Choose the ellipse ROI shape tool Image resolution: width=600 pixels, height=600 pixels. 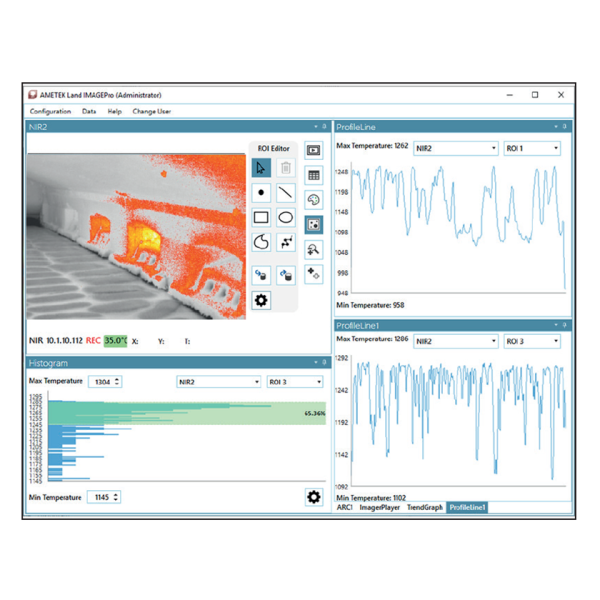point(286,217)
